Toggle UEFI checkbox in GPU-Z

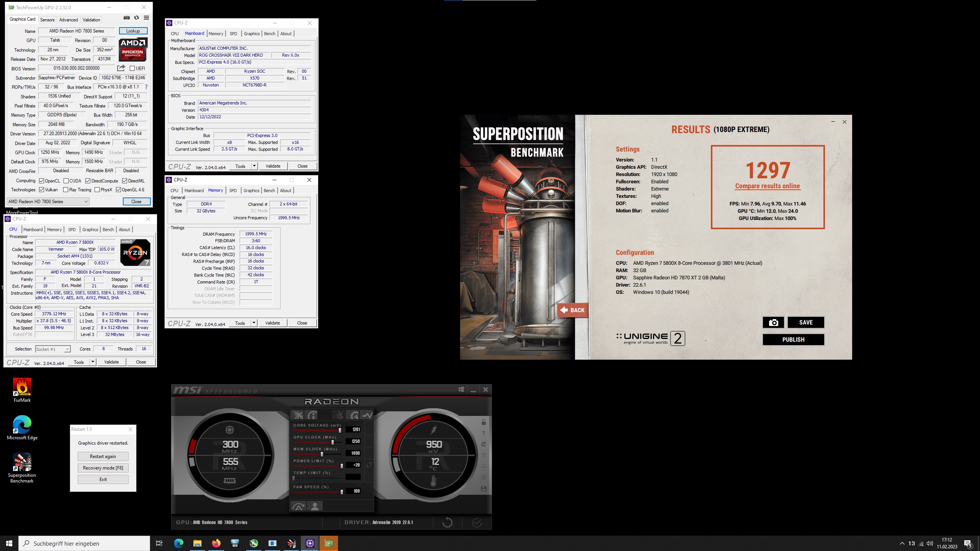[x=132, y=68]
